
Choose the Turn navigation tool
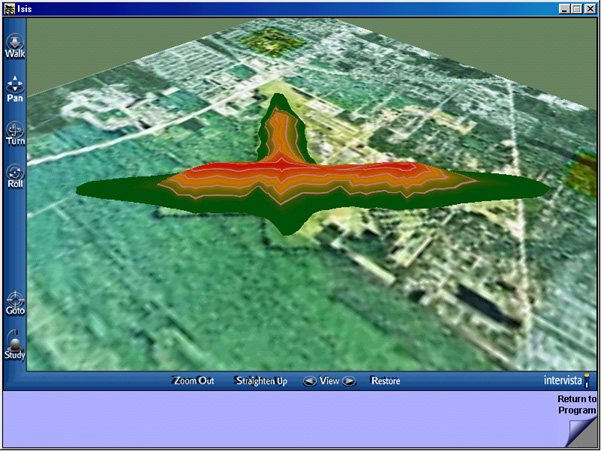pos(15,134)
